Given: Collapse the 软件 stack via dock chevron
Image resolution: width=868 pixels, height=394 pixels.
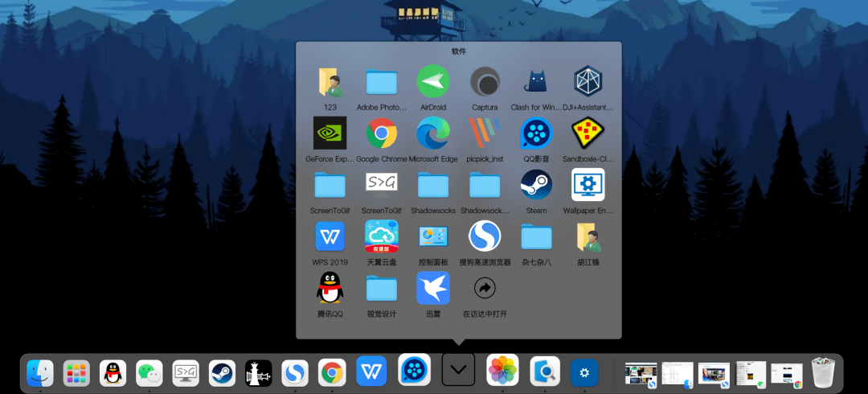Looking at the screenshot, I should (458, 370).
